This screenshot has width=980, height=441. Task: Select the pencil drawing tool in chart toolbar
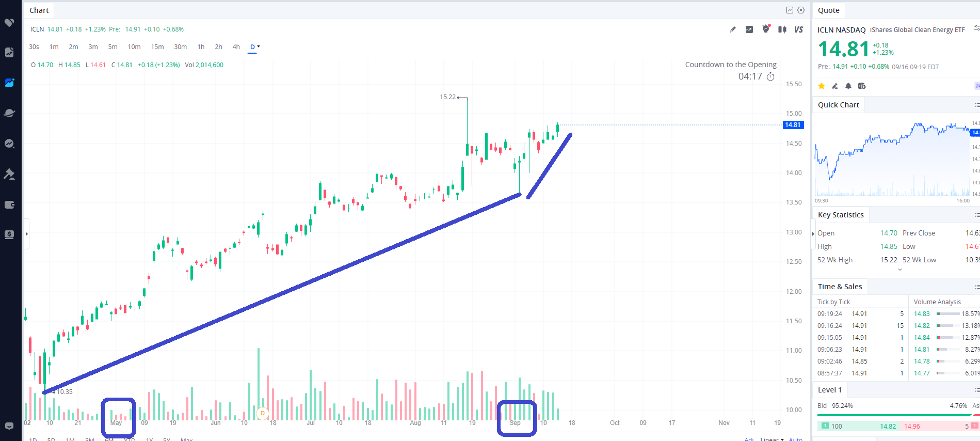[x=733, y=29]
